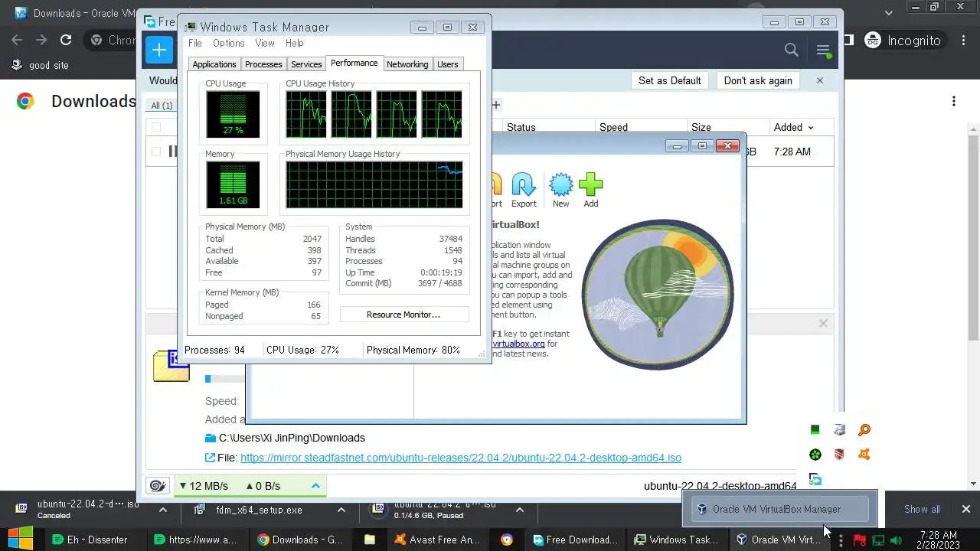The image size is (980, 551).
Task: Click the red shield tray icon
Action: coord(839,455)
